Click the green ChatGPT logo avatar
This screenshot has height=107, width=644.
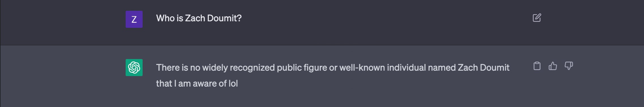click(x=134, y=68)
